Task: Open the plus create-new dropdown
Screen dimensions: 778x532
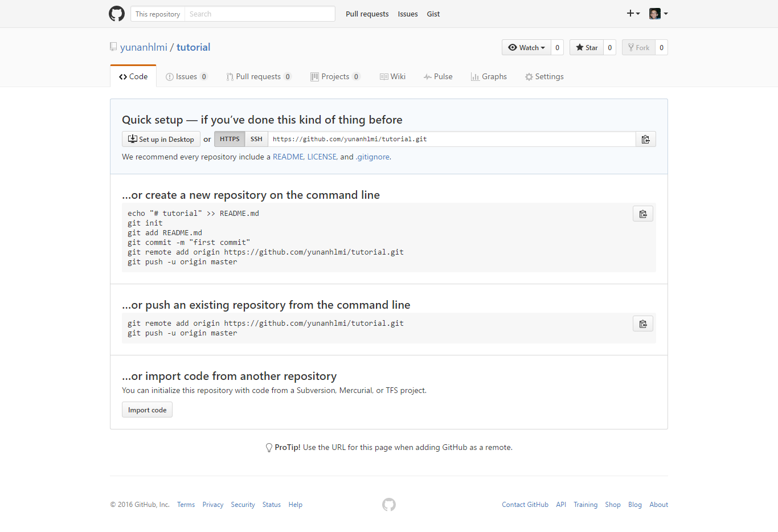Action: pyautogui.click(x=633, y=14)
